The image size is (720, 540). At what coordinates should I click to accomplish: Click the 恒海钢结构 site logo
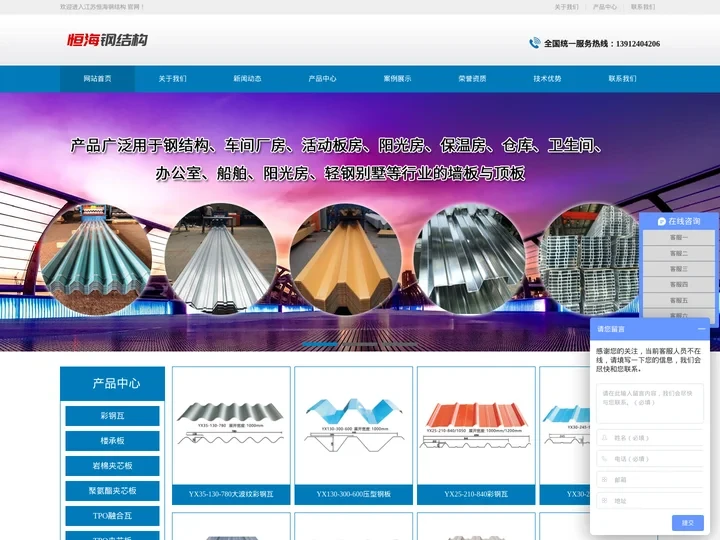coord(107,40)
